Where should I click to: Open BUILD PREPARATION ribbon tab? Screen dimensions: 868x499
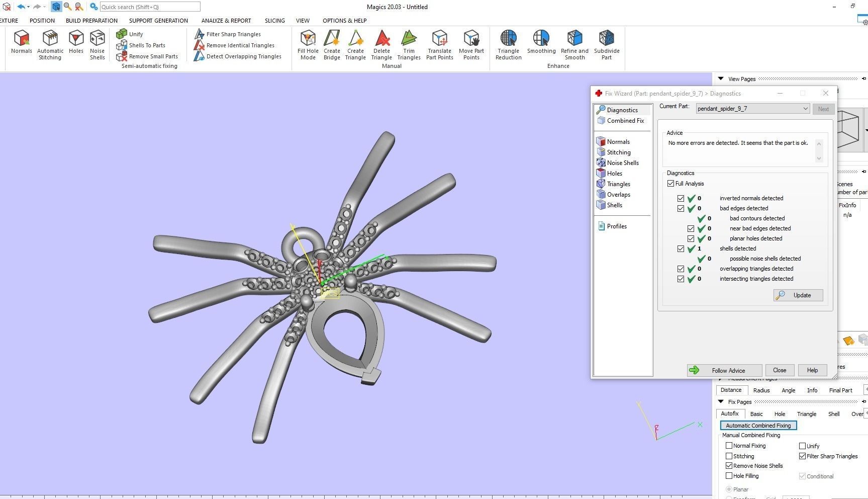point(91,21)
